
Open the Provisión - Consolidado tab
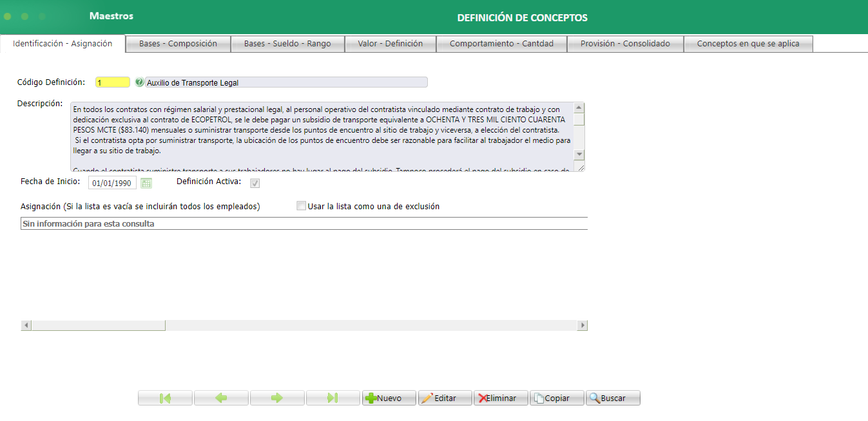click(624, 44)
